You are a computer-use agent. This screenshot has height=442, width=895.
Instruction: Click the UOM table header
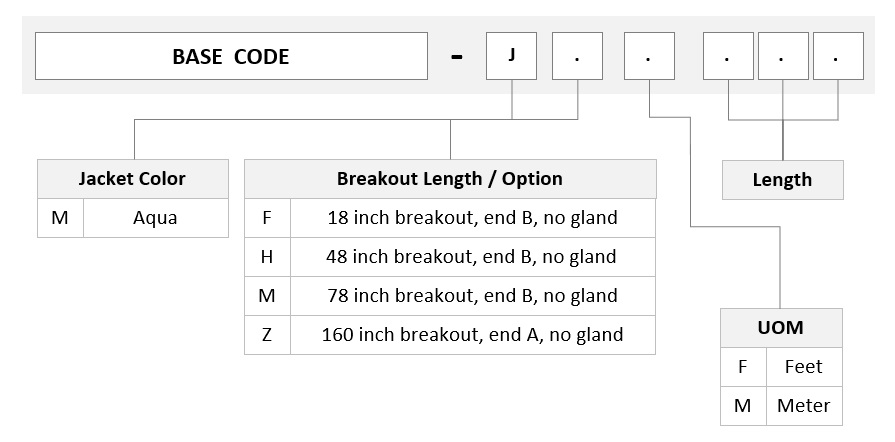point(781,328)
